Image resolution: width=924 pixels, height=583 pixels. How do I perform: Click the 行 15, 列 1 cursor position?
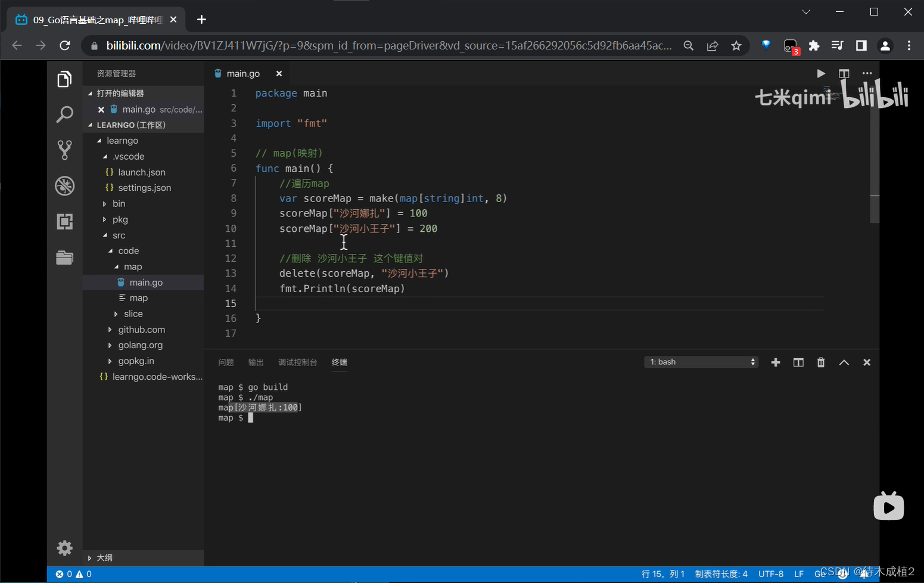coord(663,574)
